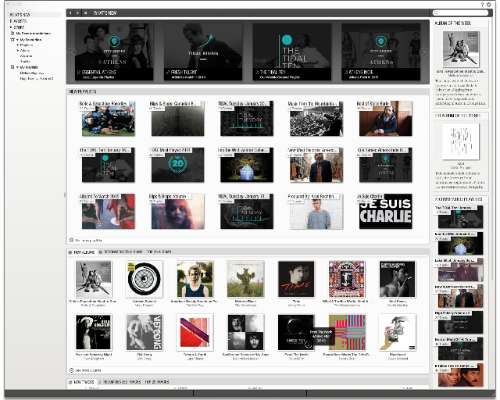500x400 pixels.
Task: Click the See more playlists link
Action: tap(86, 240)
